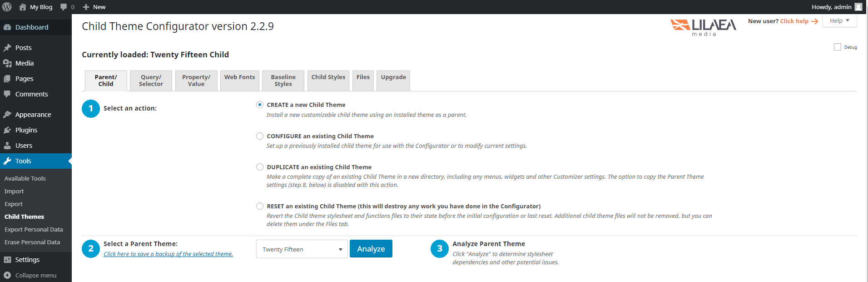This screenshot has height=282, width=868.
Task: Click the save a backup link
Action: point(168,254)
